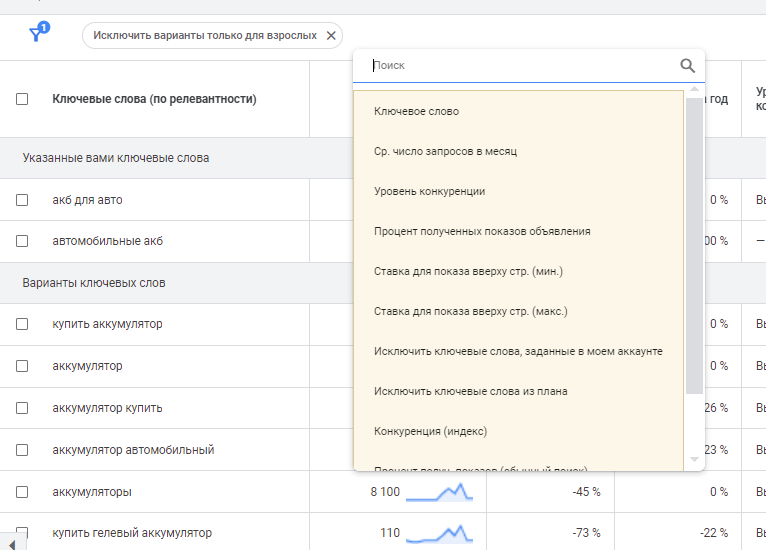Click the search magnifier icon
Viewport: 766px width, 550px height.
tap(687, 65)
